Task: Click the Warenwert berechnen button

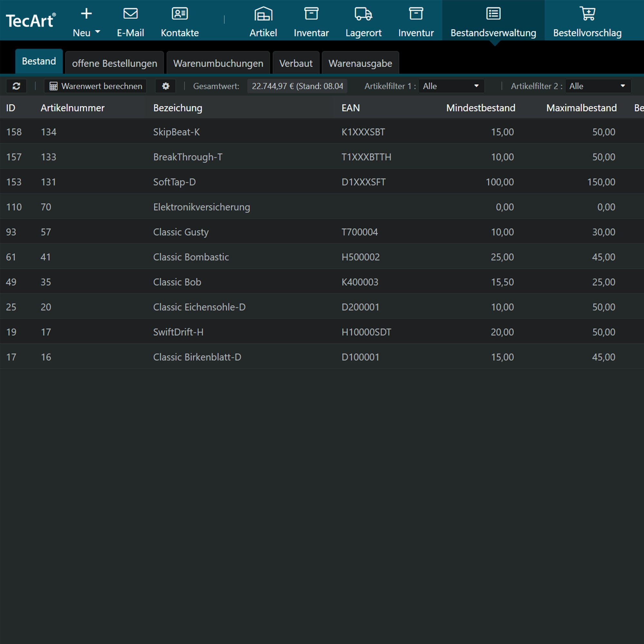Action: pos(95,86)
